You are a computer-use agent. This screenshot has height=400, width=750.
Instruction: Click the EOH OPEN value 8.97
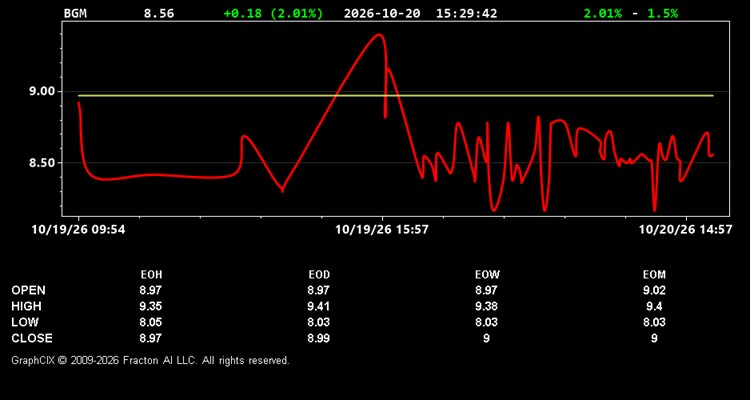pyautogui.click(x=151, y=290)
